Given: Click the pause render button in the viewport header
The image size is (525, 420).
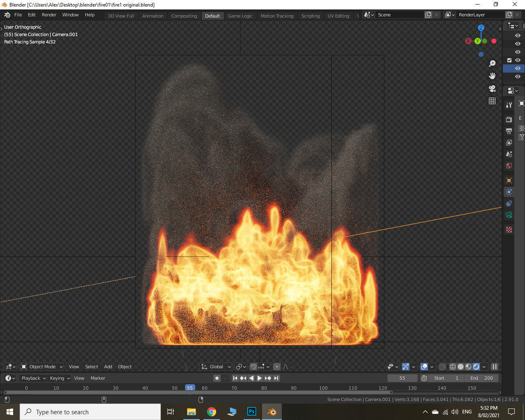Looking at the screenshot, I should tap(494, 366).
